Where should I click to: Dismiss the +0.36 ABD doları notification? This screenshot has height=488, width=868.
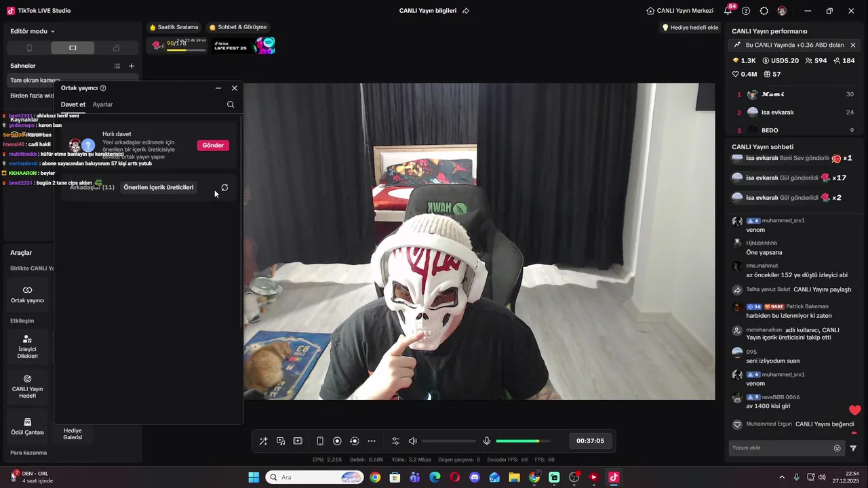(x=853, y=45)
